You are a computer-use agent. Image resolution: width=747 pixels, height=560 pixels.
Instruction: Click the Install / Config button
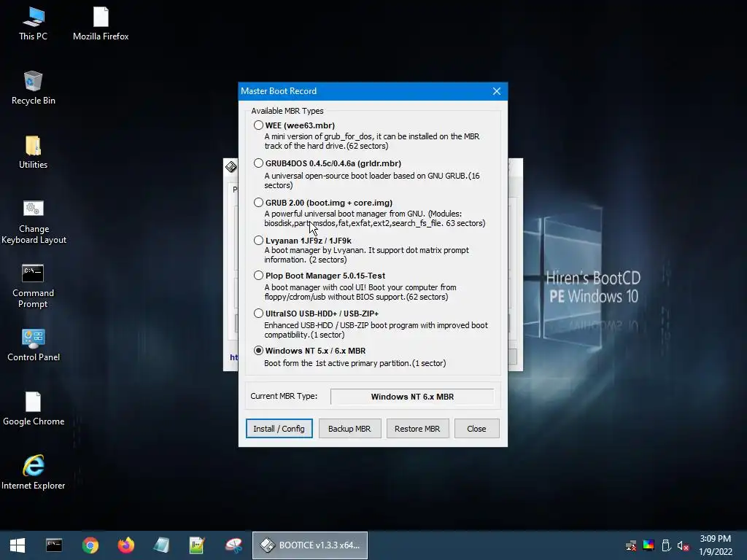point(279,429)
